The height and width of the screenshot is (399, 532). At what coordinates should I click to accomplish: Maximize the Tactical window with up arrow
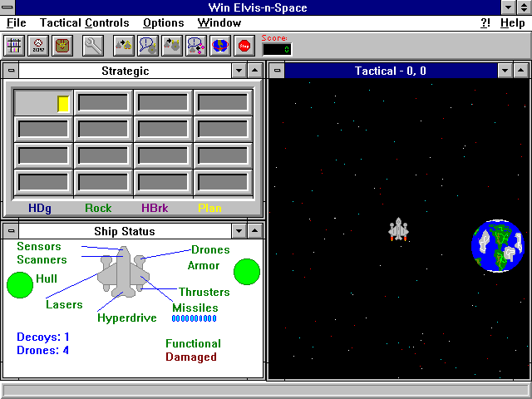[x=521, y=71]
